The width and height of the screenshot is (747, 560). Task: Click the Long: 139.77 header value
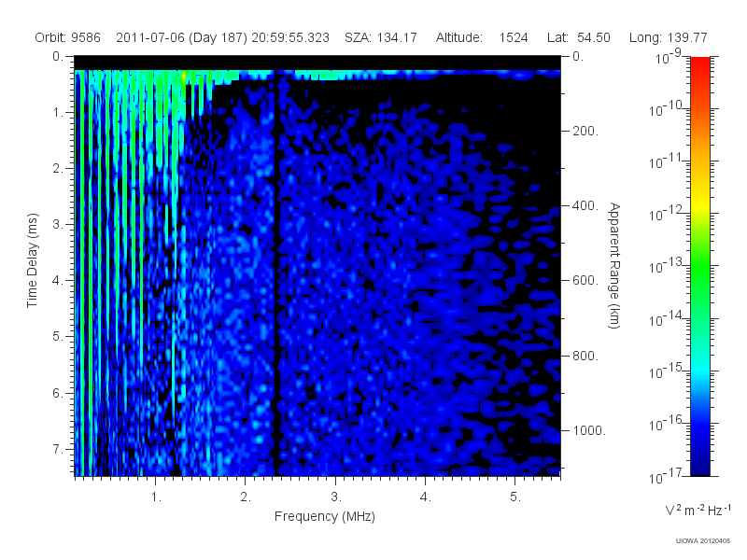tap(668, 37)
